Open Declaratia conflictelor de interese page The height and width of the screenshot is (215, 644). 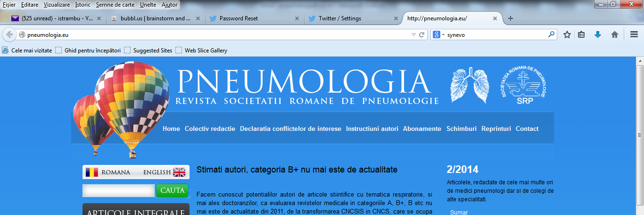[290, 129]
